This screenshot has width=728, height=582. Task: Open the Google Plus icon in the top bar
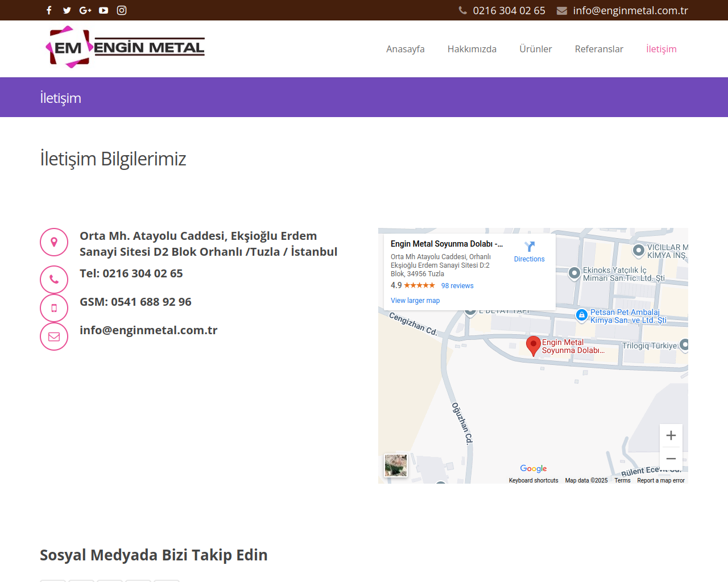coord(85,10)
